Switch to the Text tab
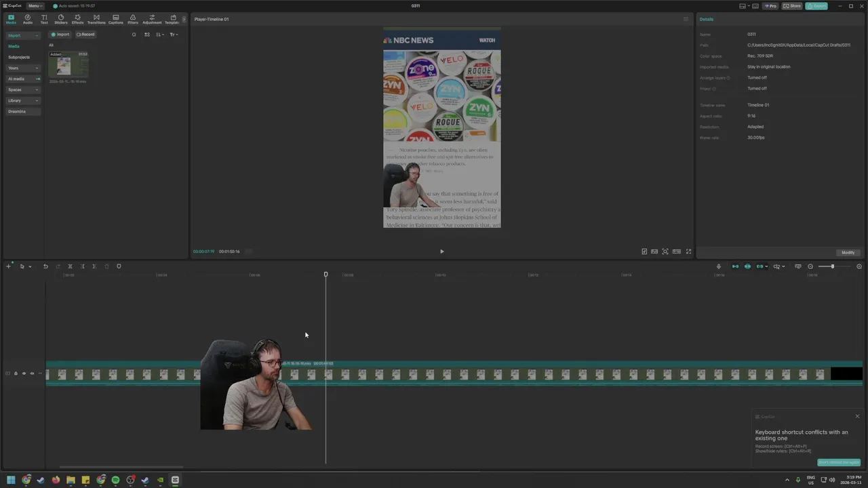This screenshot has width=868, height=488. coord(44,19)
